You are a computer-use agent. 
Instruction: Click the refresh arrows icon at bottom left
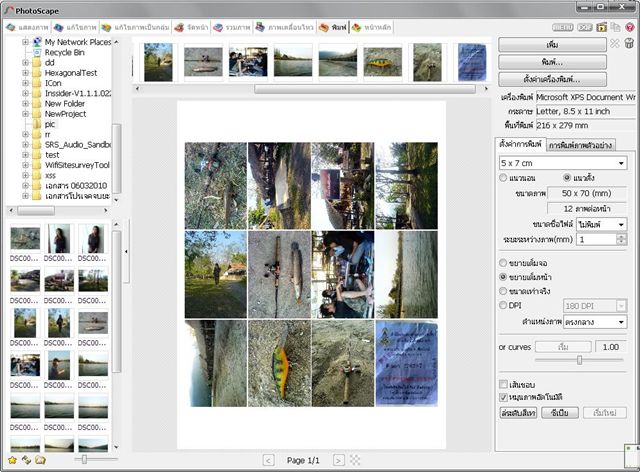(27, 460)
